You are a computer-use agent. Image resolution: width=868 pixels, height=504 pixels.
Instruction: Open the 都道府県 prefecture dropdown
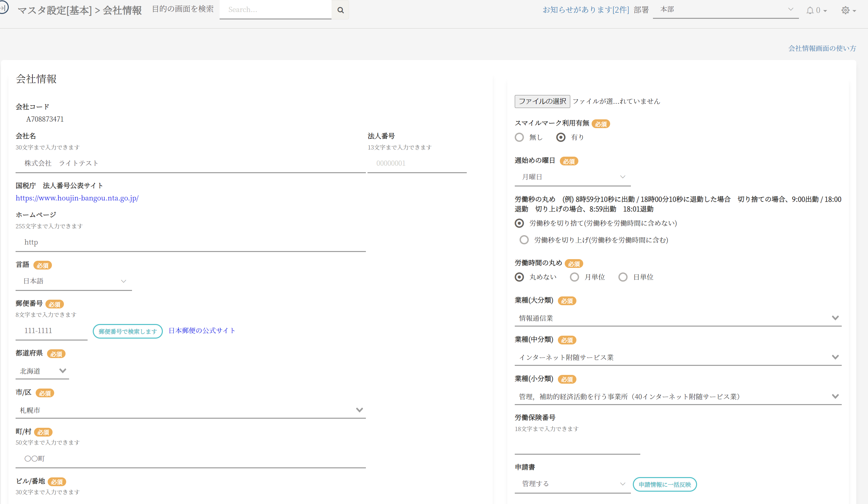click(42, 371)
